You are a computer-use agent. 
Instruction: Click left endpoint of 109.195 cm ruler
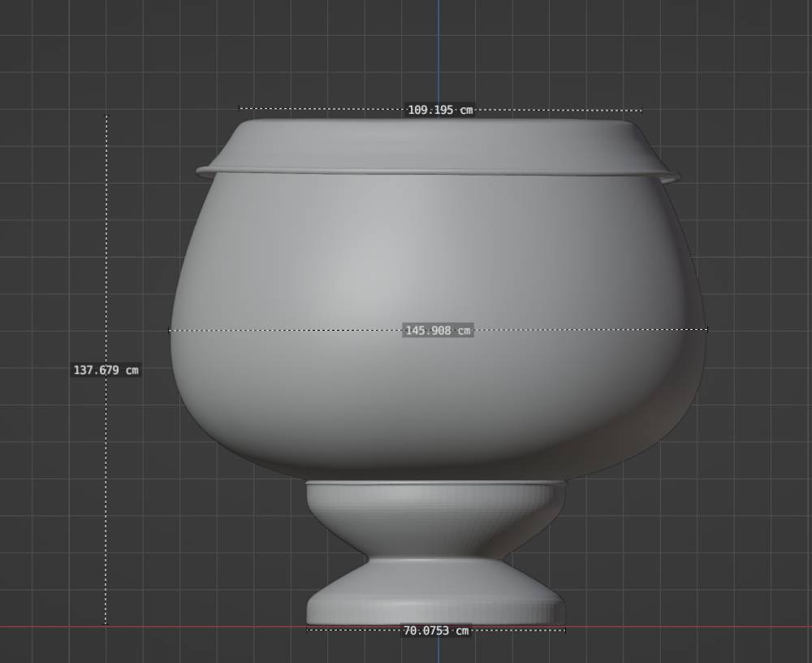(x=239, y=107)
